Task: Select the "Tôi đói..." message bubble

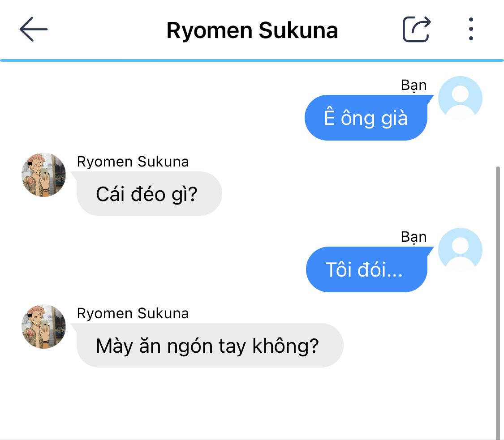Action: tap(367, 269)
